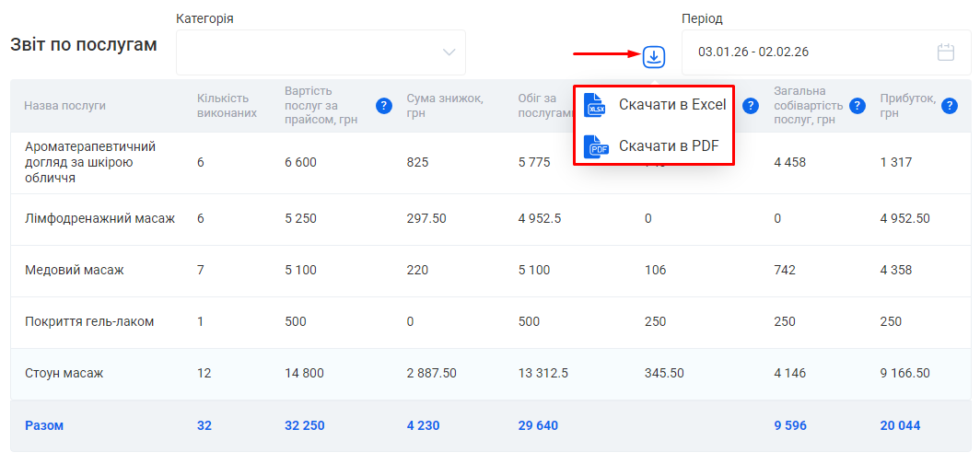The width and height of the screenshot is (980, 464).
Task: Click the XLSX file icon in the download menu
Action: click(595, 105)
